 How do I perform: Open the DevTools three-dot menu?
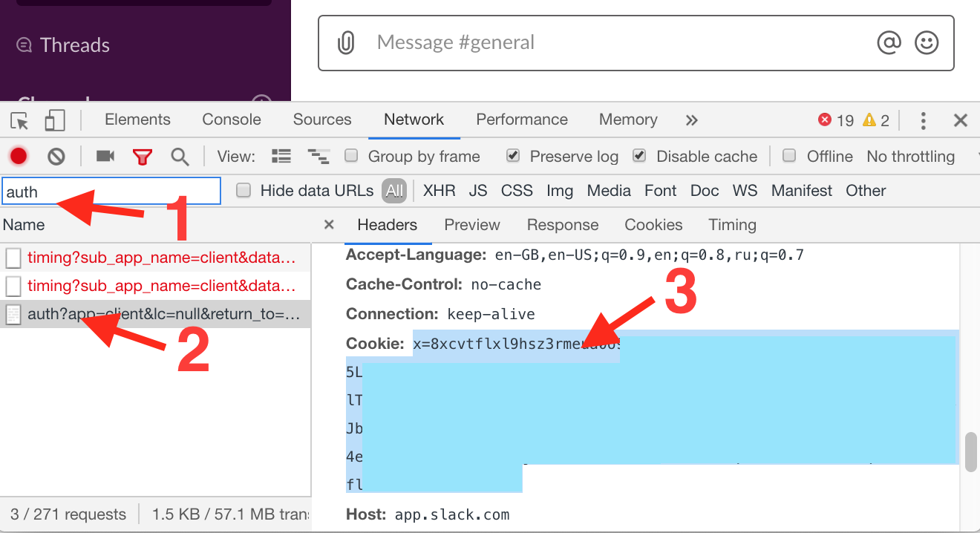pos(924,120)
